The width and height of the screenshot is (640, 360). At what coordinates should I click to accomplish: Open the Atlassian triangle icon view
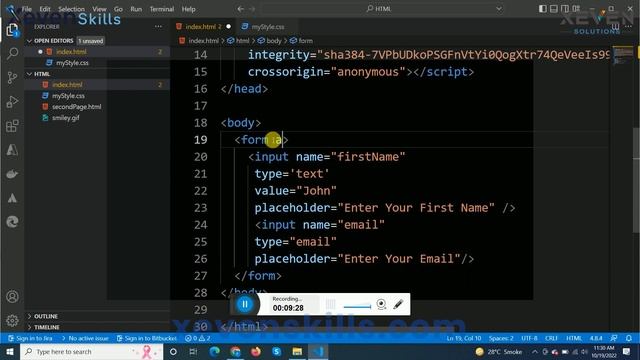12,198
